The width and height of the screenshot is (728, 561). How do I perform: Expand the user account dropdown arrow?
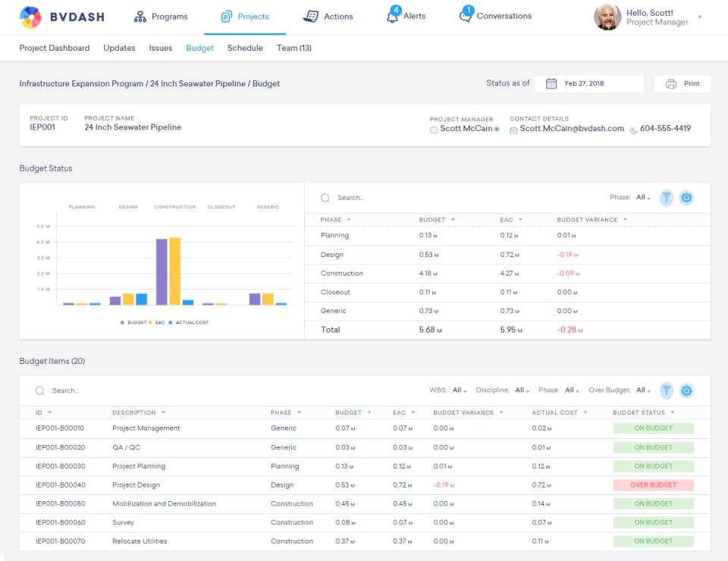(700, 17)
